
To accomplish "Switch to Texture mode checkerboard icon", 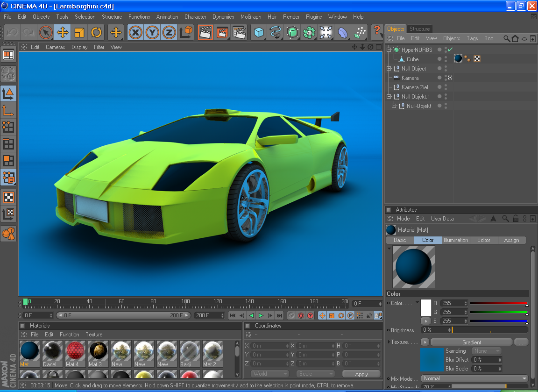I will coord(8,197).
